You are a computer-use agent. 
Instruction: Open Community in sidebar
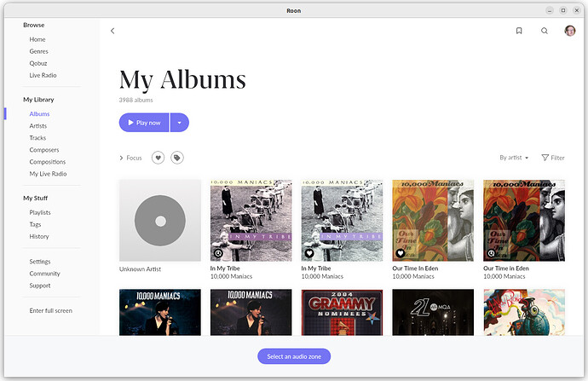pos(44,274)
